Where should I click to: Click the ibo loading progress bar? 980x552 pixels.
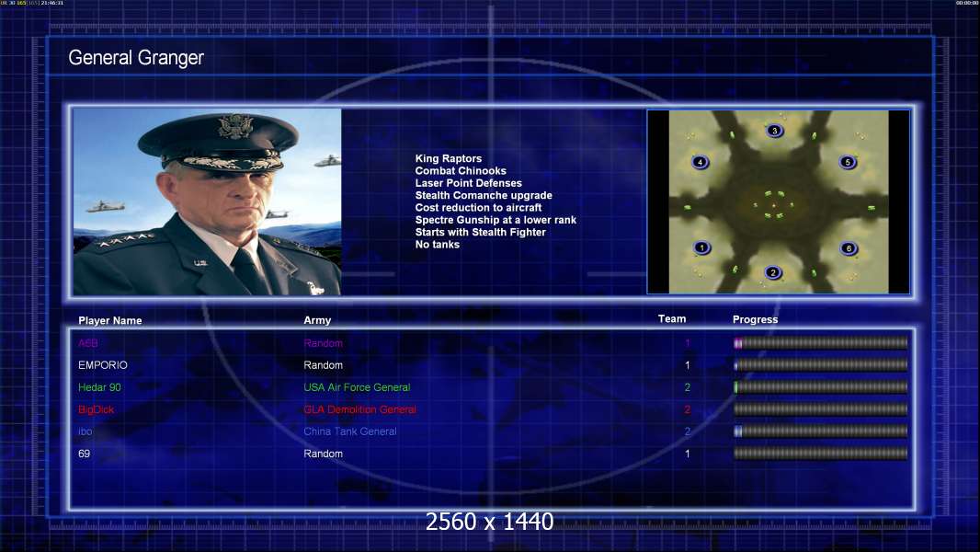pyautogui.click(x=820, y=431)
